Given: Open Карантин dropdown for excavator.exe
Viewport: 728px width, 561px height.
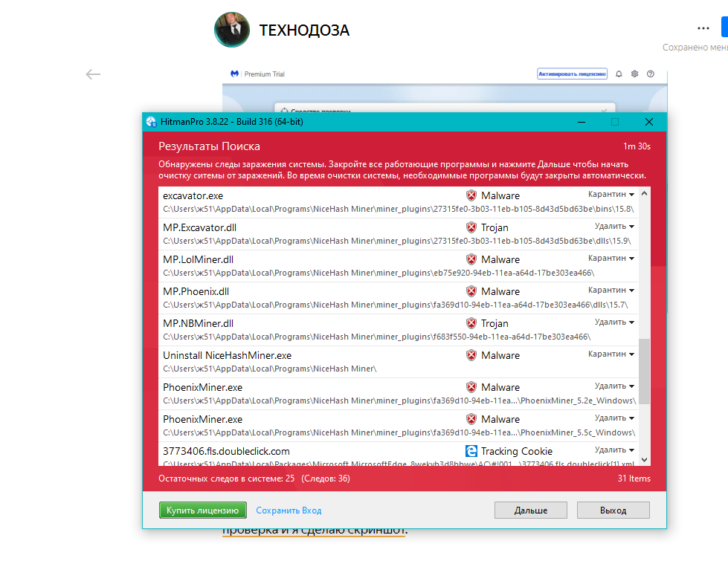Looking at the screenshot, I should [611, 194].
